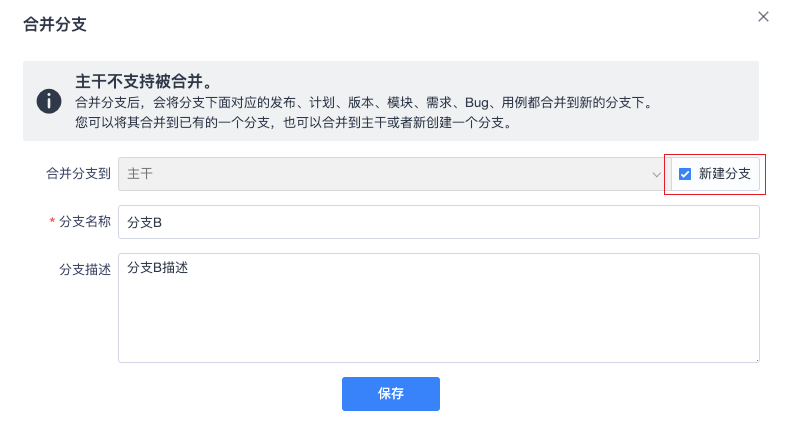Place cursor on 分支B text in name field
787x435 pixels.
(x=144, y=222)
